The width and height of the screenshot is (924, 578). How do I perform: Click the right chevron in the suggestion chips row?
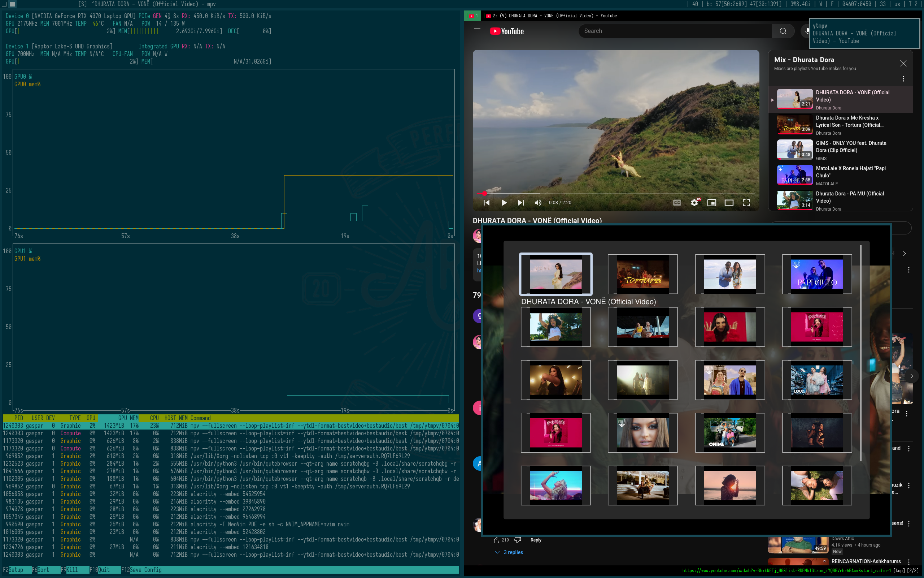point(904,254)
